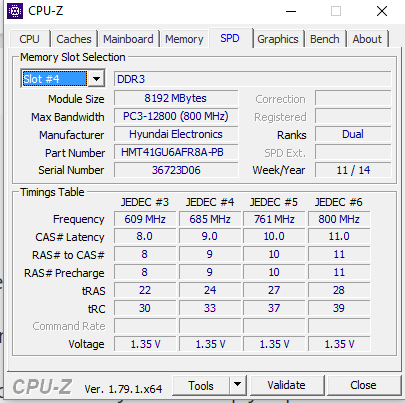The height and width of the screenshot is (403, 405).
Task: Click the SPD tab
Action: (x=230, y=38)
